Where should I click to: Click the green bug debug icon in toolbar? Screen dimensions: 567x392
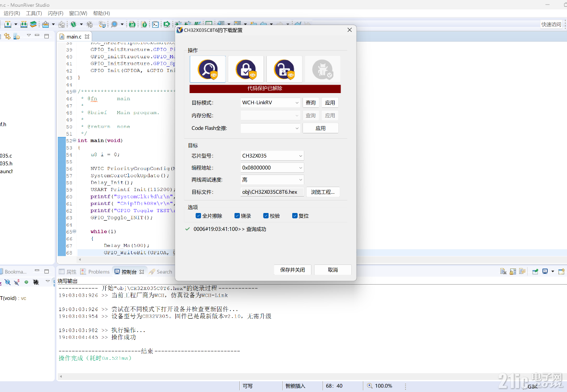click(x=73, y=24)
